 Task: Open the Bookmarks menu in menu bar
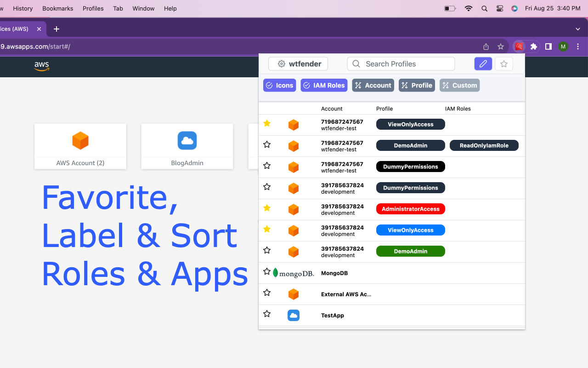58,8
